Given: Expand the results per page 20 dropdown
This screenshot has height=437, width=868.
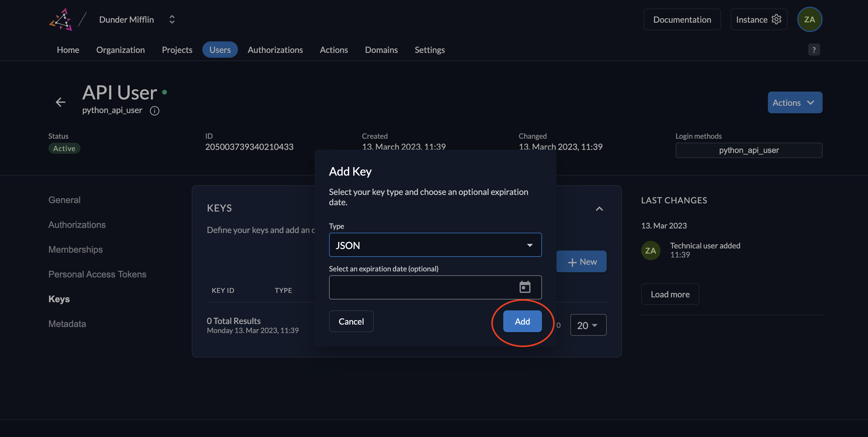Looking at the screenshot, I should point(588,324).
